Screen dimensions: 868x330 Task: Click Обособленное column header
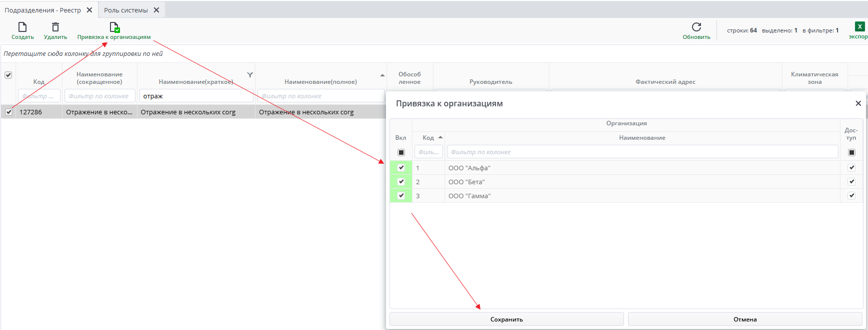click(x=409, y=78)
